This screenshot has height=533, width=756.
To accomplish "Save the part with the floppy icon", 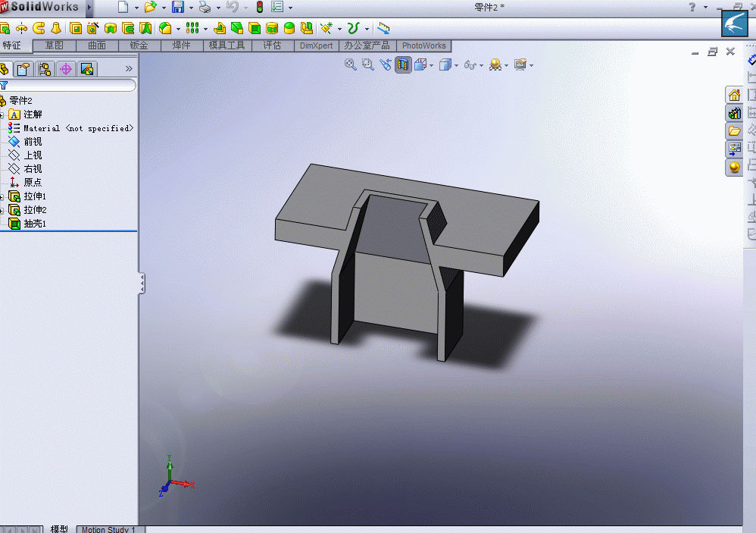I will pos(178,8).
